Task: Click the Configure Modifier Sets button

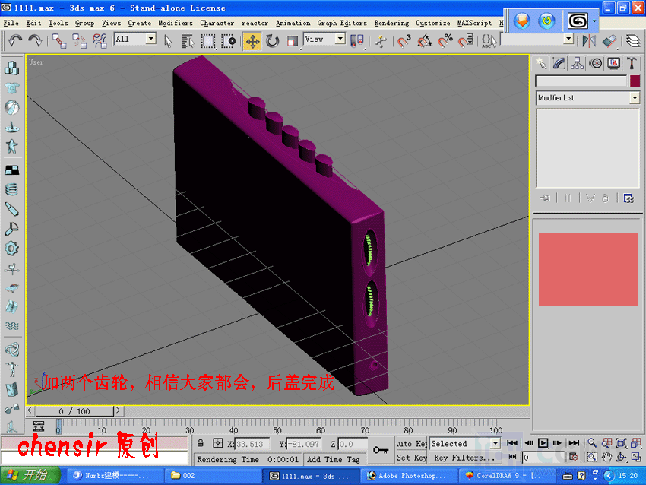Action: [629, 199]
